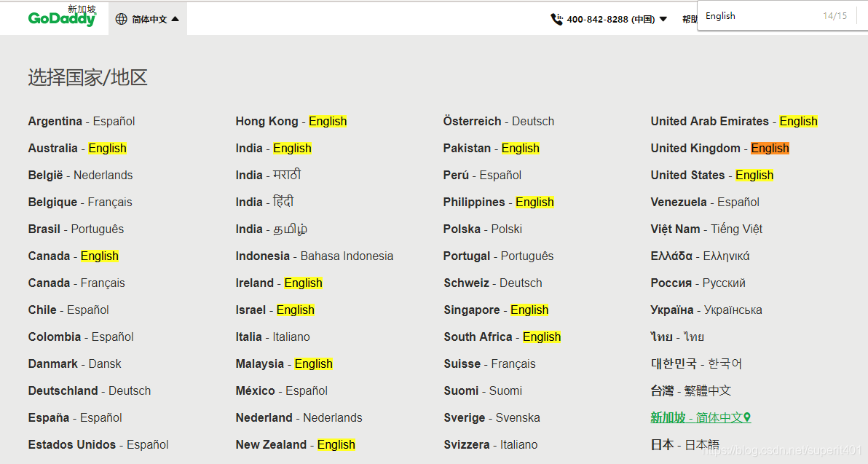The height and width of the screenshot is (464, 868).
Task: Choose United Arab Emirates - English
Action: click(734, 121)
